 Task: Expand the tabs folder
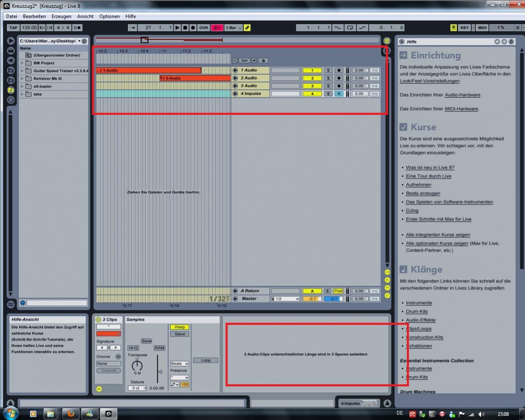click(x=22, y=94)
